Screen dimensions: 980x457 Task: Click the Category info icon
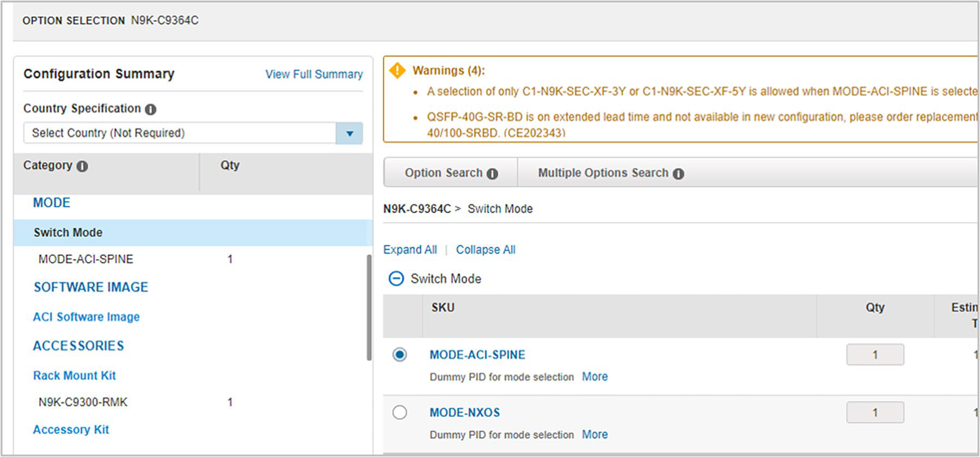tap(82, 166)
